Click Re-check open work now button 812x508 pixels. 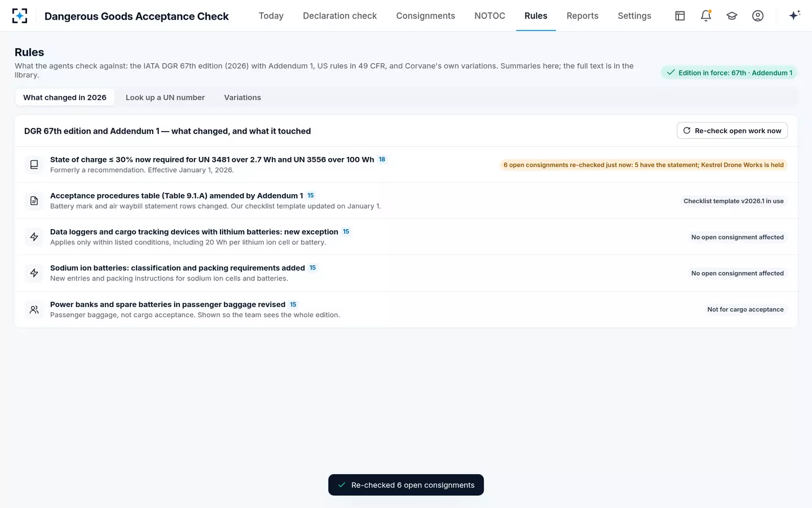732,130
